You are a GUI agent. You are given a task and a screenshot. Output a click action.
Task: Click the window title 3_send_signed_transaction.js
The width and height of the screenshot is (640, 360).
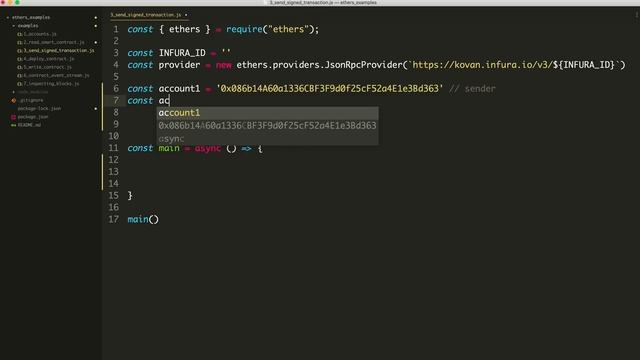tap(301, 3)
